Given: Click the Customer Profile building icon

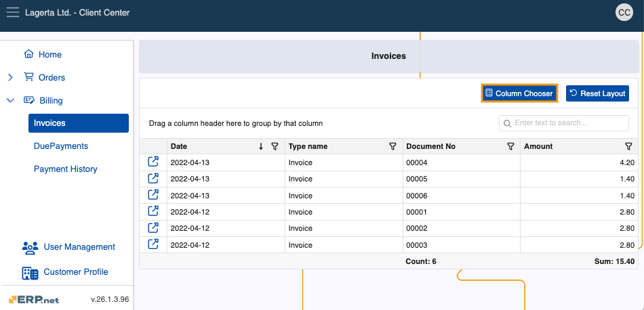Looking at the screenshot, I should click(x=30, y=273).
